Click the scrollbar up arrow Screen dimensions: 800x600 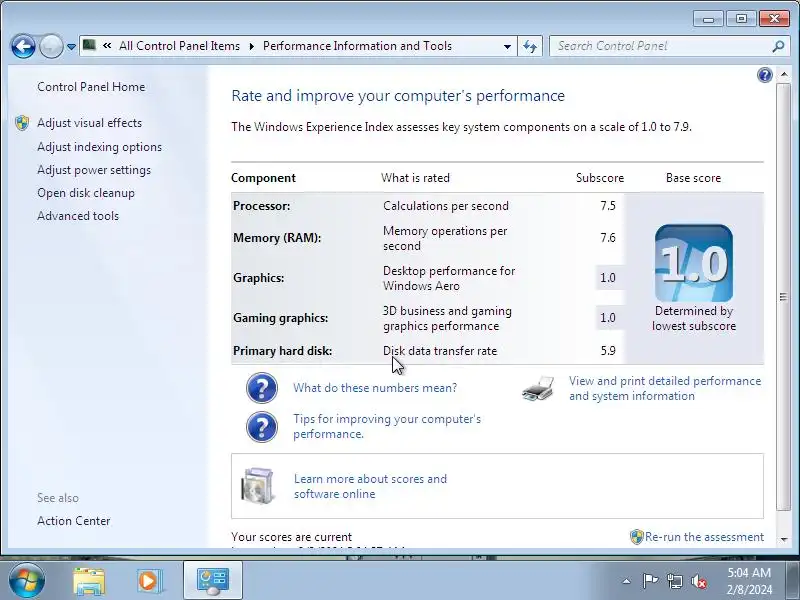tap(784, 75)
